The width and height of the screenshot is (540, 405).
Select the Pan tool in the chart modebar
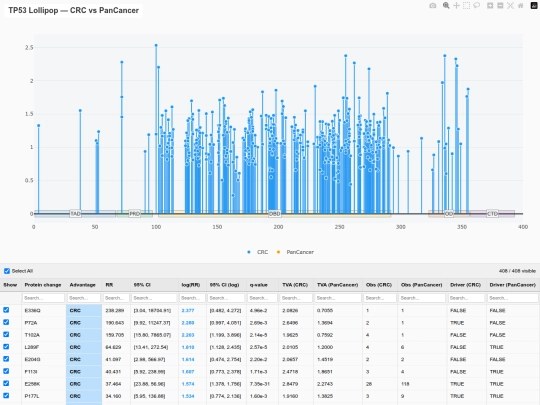[x=456, y=6]
